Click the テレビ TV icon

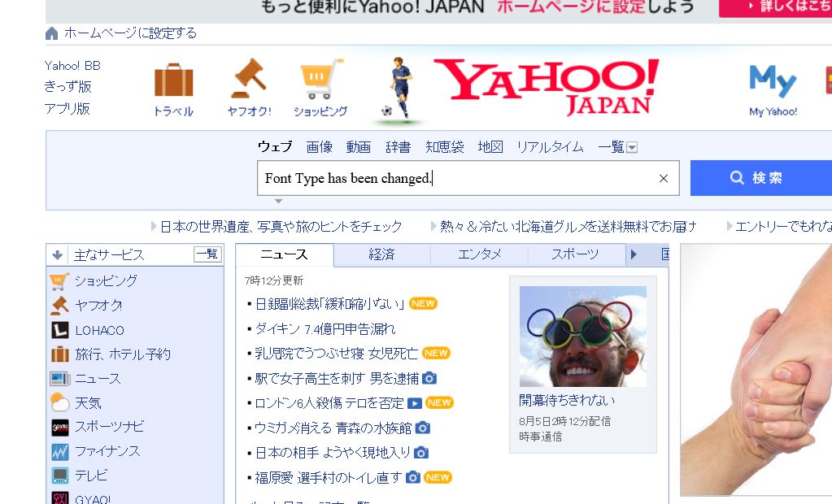point(60,476)
